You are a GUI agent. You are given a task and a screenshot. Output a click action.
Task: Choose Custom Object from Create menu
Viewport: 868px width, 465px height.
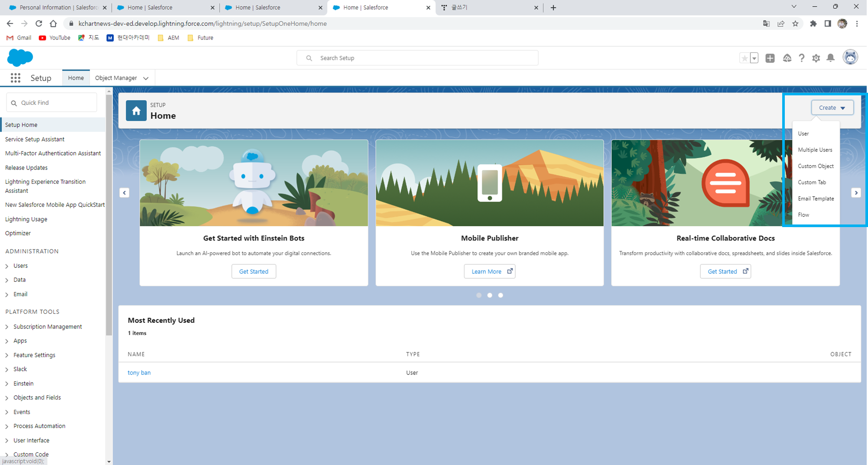[816, 166]
